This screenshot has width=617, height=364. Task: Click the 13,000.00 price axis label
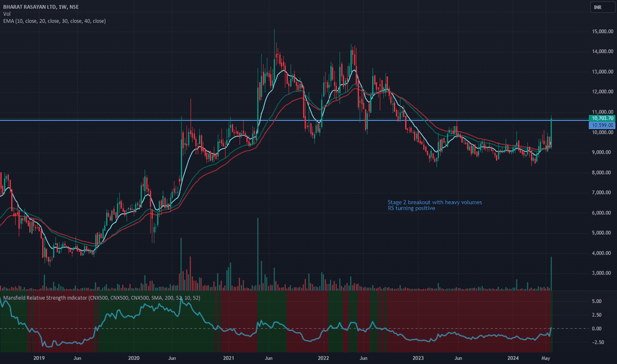(x=602, y=71)
